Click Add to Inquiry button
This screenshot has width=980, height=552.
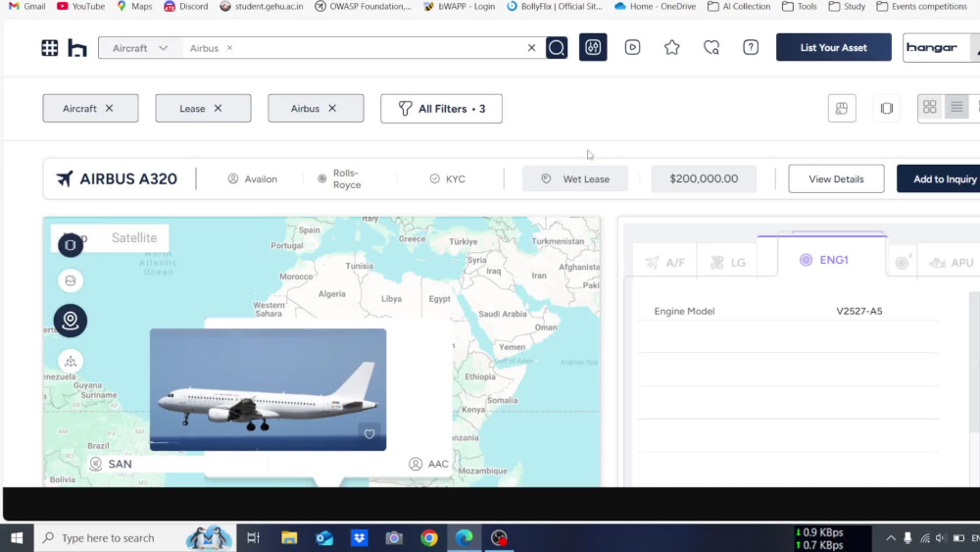(x=941, y=178)
